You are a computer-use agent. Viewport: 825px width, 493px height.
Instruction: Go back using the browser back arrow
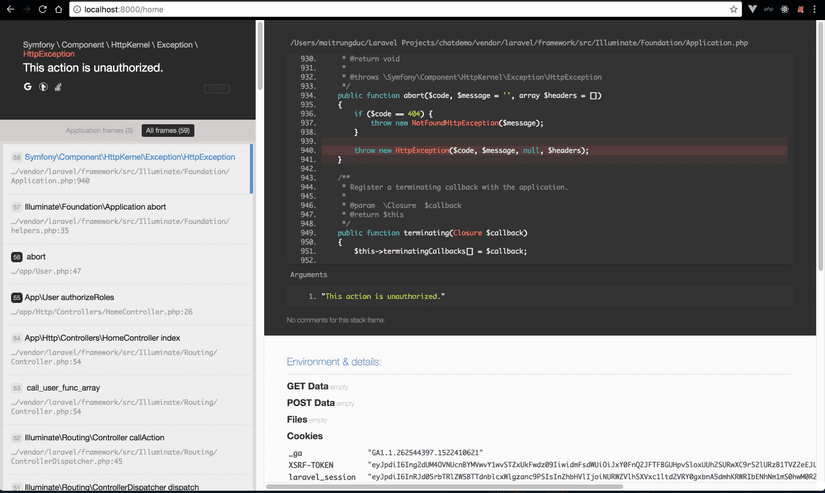(x=10, y=9)
